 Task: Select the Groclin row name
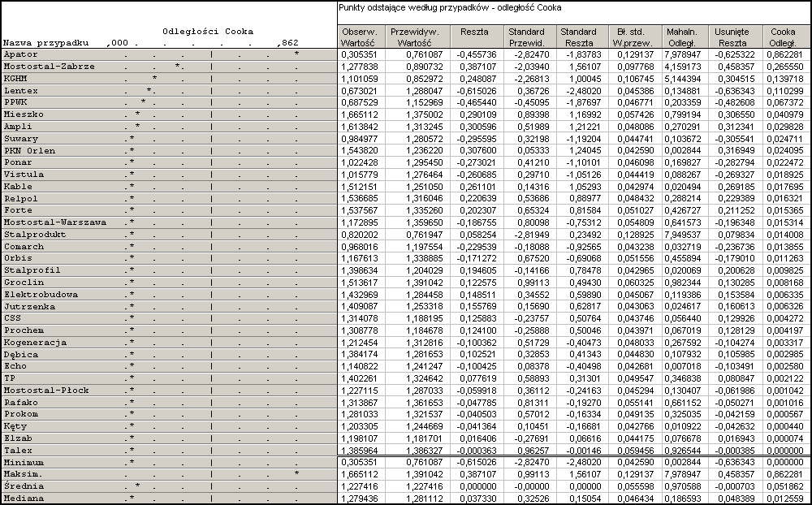[x=24, y=283]
